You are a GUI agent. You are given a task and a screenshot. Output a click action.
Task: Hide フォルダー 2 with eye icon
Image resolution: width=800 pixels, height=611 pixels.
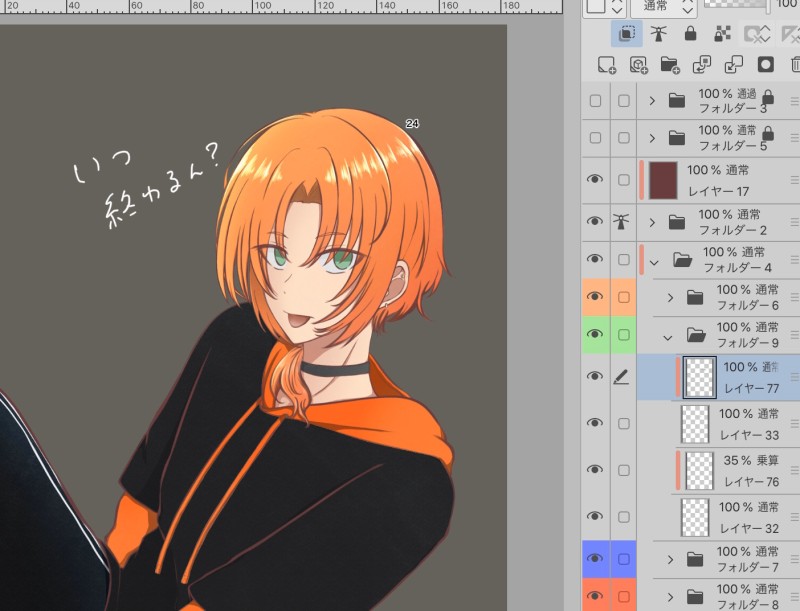pos(595,221)
